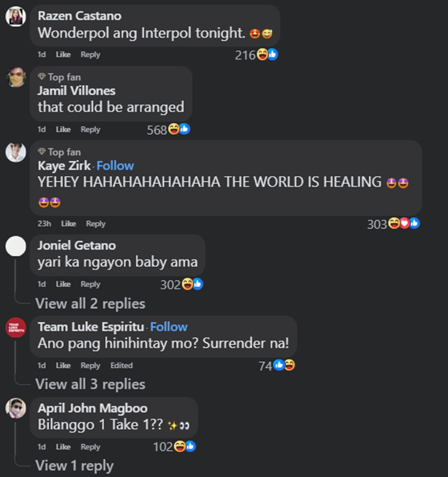Reply to 'that could be arranged' comment
448x477 pixels.
point(90,130)
